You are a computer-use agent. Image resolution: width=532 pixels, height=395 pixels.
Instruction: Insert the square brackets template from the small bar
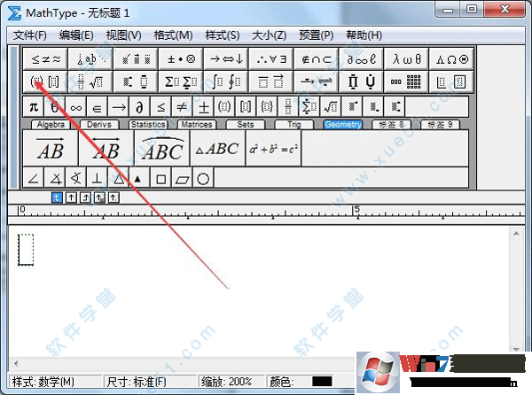pos(246,107)
